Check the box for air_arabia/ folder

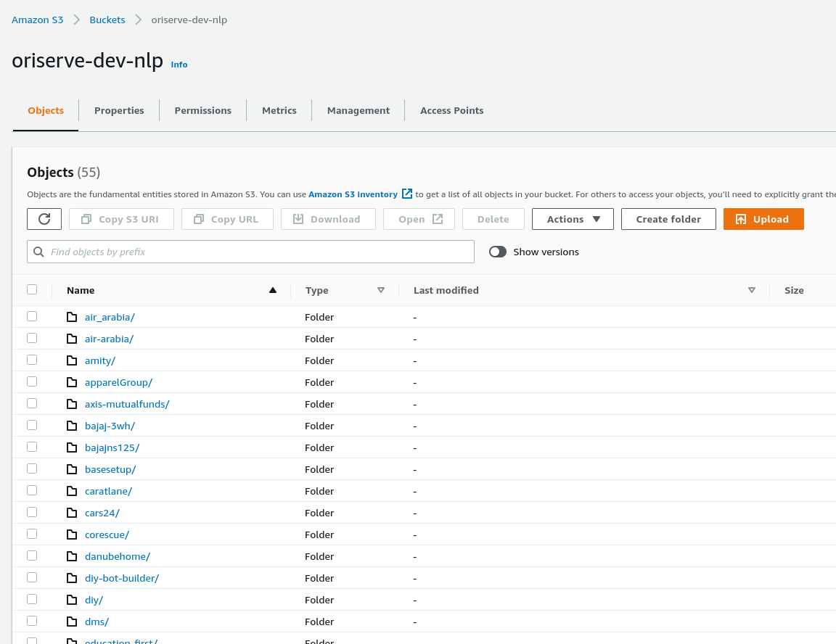coord(32,316)
